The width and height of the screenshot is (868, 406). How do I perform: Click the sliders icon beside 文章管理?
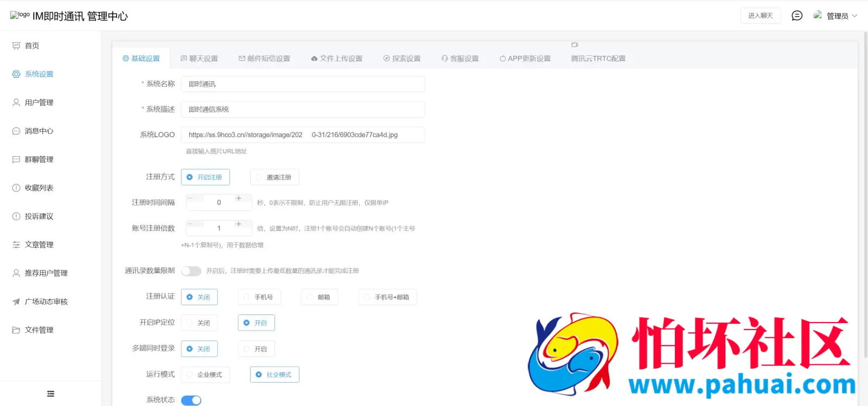(16, 245)
